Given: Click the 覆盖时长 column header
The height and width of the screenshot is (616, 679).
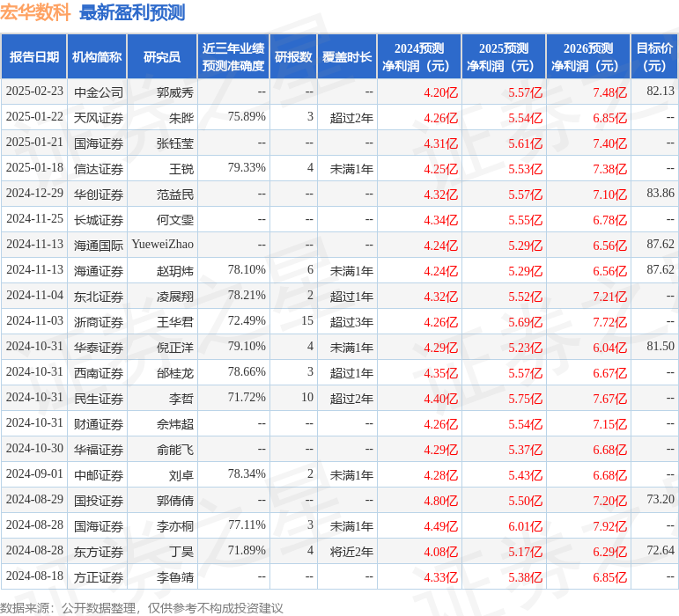Looking at the screenshot, I should 346,57.
